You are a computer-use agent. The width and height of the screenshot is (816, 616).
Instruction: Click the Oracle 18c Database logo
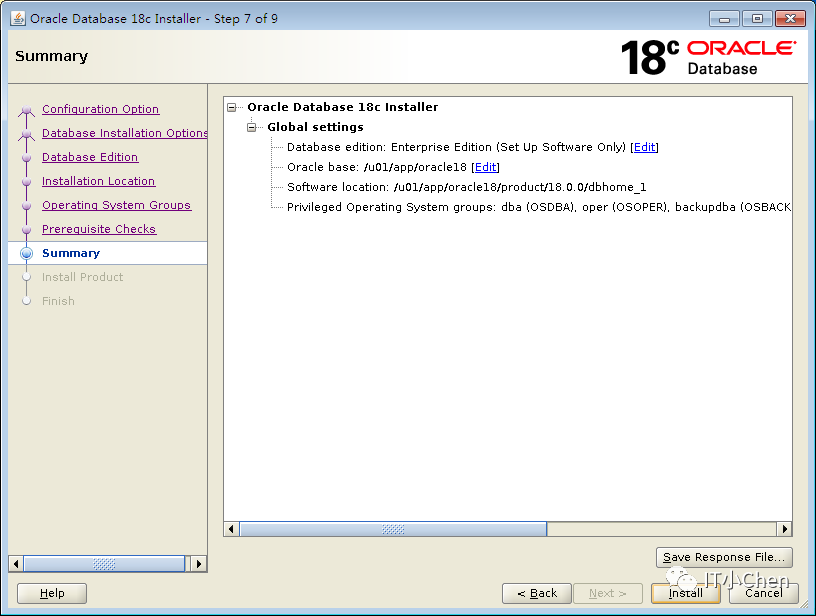pyautogui.click(x=708, y=57)
